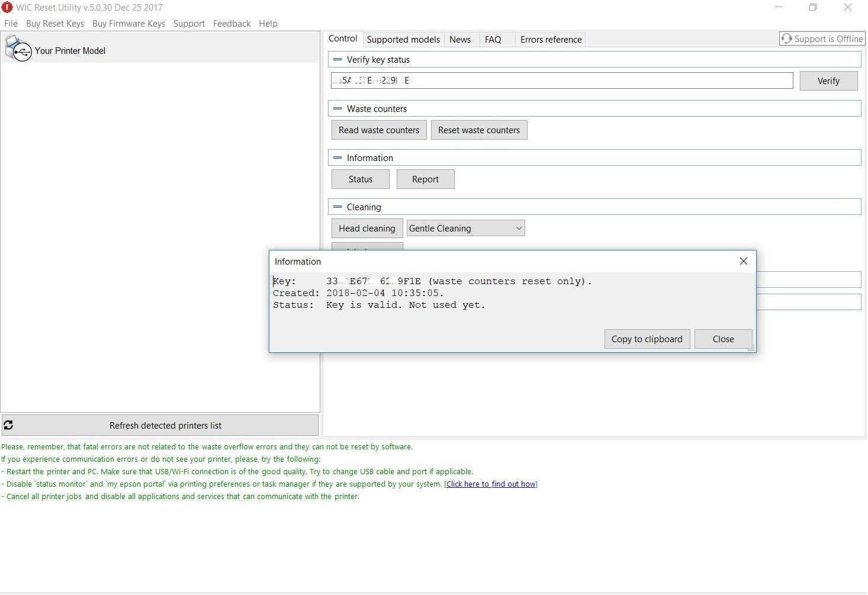Screen dimensions: 868x595
Task: Open the Buy Reset Keys menu
Action: [x=55, y=23]
